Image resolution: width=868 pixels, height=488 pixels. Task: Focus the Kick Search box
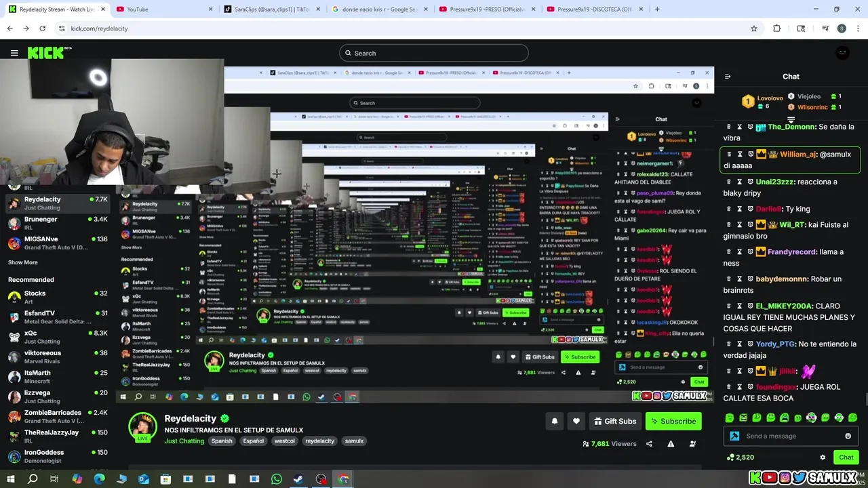434,53
